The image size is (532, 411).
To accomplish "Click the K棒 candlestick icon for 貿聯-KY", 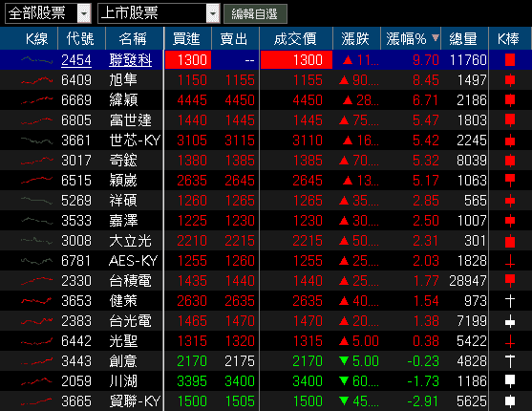I will click(x=510, y=401).
